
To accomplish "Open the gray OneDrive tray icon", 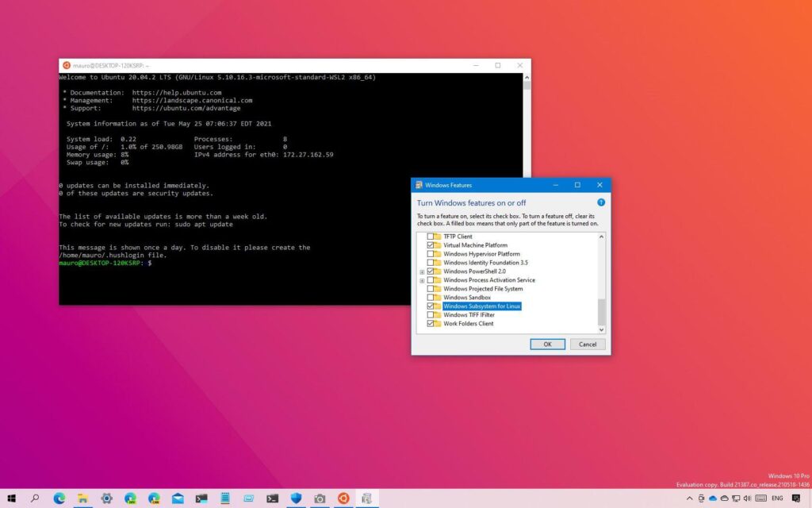I will point(725,498).
